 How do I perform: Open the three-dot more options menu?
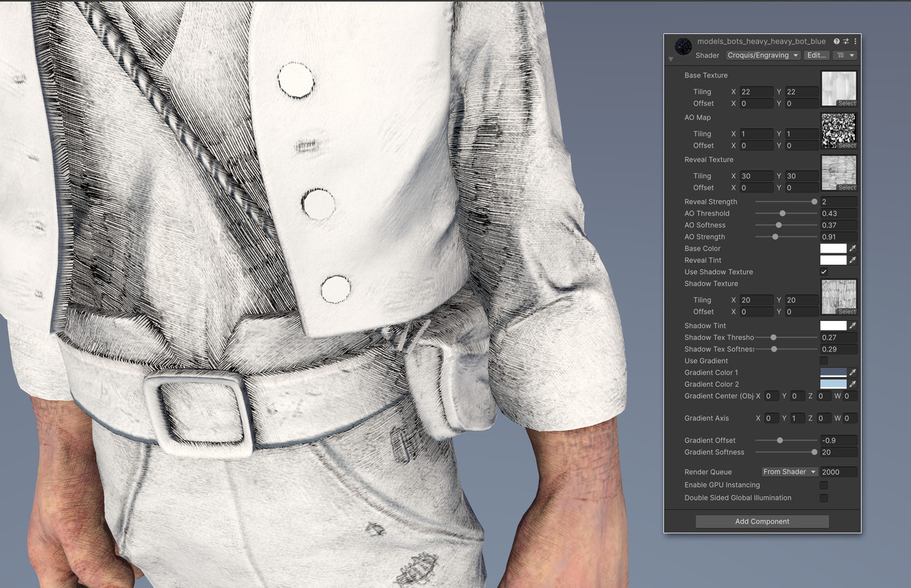855,42
